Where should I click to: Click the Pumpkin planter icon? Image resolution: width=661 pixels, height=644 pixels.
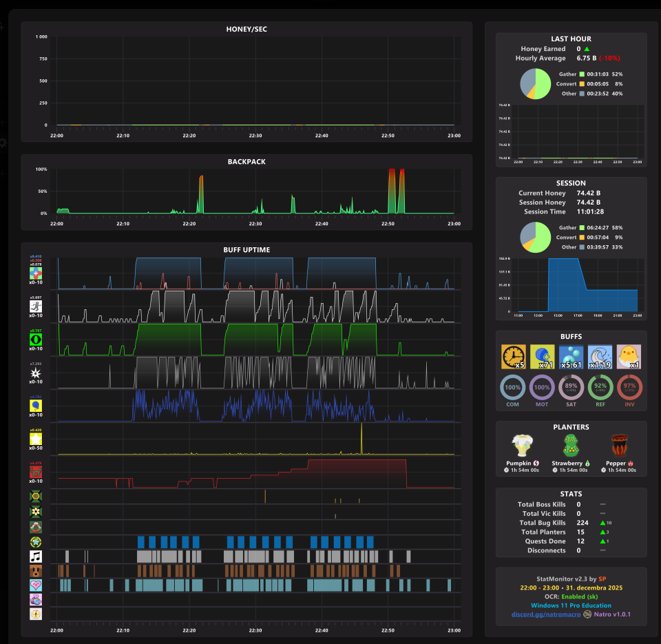[523, 446]
